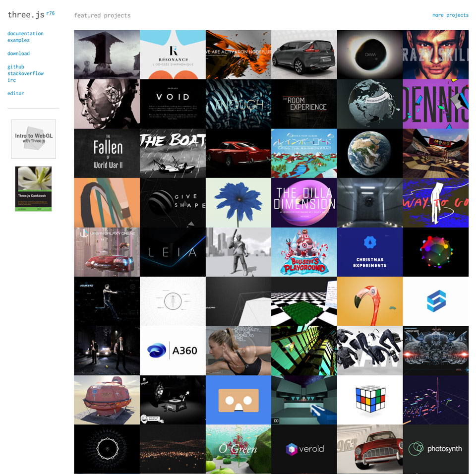This screenshot has height=474, width=476.
Task: Click the more projects link
Action: 451,15
